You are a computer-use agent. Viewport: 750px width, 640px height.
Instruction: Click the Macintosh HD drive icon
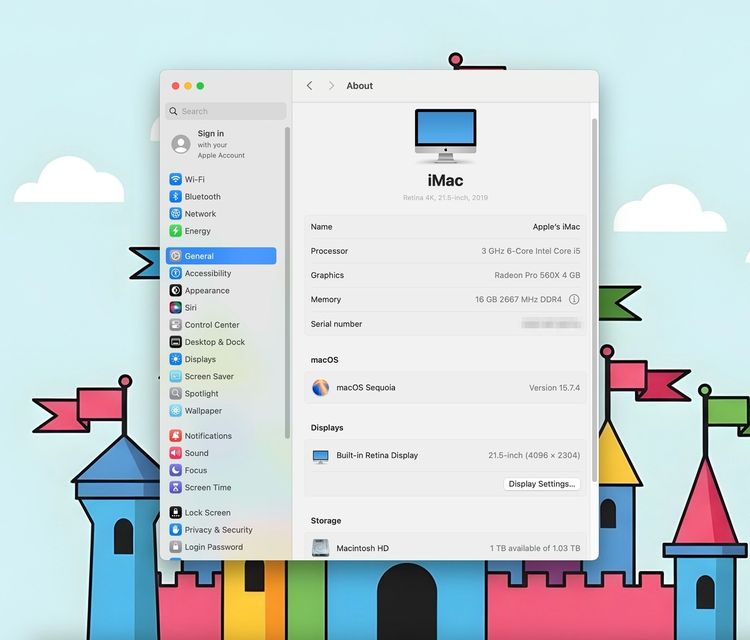pyautogui.click(x=320, y=548)
